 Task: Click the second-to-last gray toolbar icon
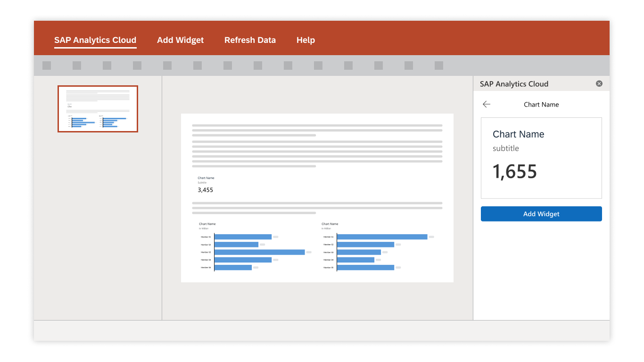point(409,66)
